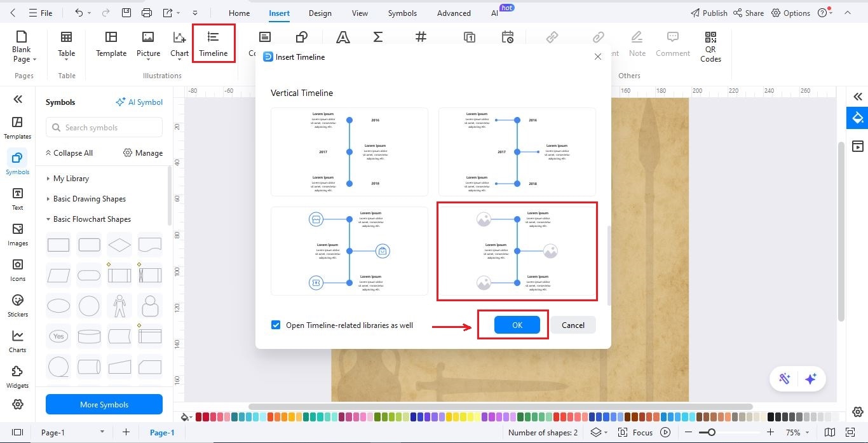Select the first vertical timeline with years
868x443 pixels.
click(x=349, y=152)
